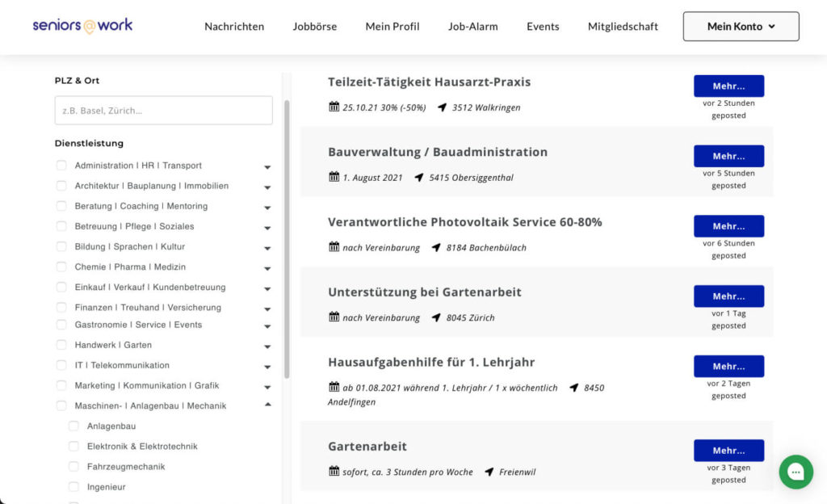
Task: Open the green chat bubble widget
Action: click(x=796, y=472)
